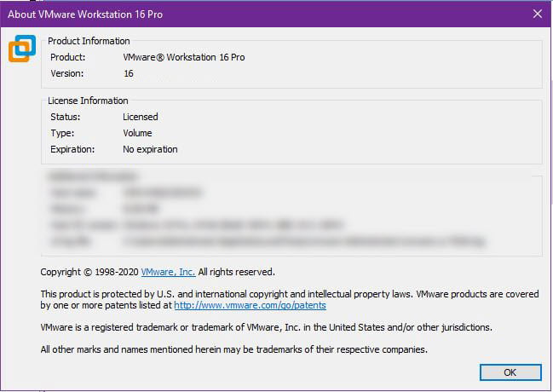Click the VMware Workstation logo icon

[x=22, y=49]
